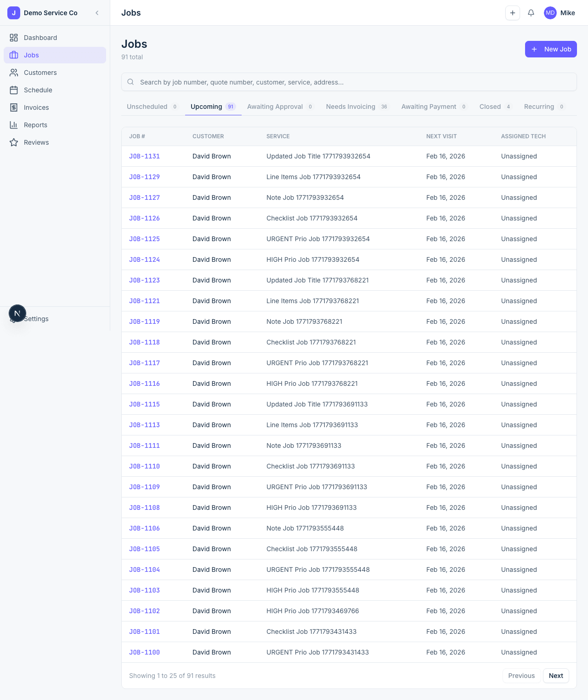Open Settings in the sidebar
This screenshot has width=588, height=700.
pyautogui.click(x=55, y=319)
